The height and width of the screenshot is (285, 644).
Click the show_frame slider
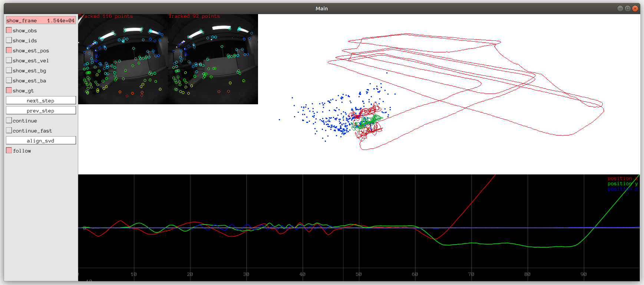pos(41,20)
